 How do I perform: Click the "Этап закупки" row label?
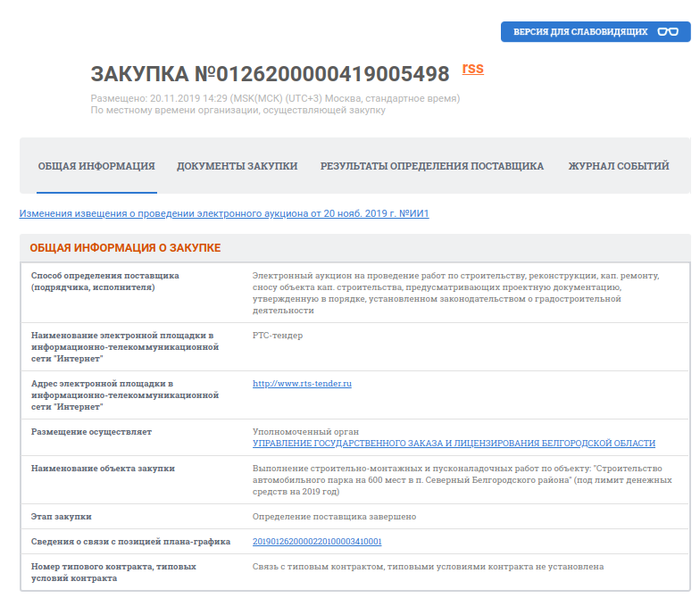pos(61,517)
